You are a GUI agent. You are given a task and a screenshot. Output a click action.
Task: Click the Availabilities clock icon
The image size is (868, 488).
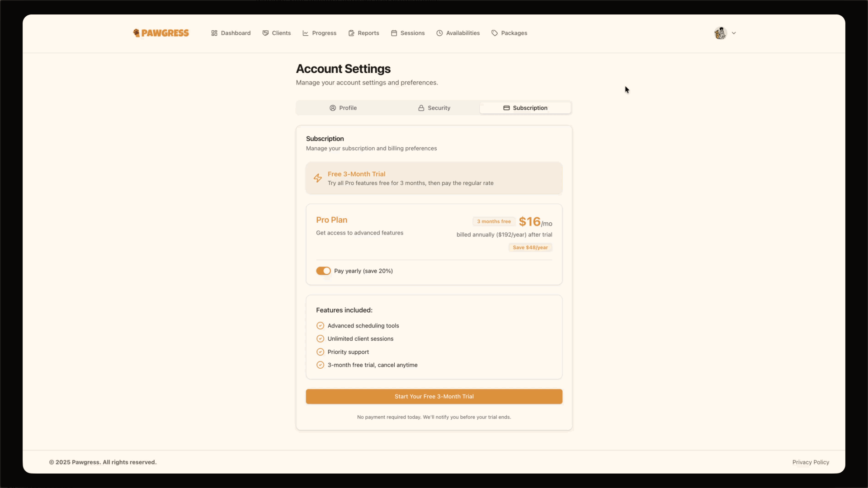point(439,33)
